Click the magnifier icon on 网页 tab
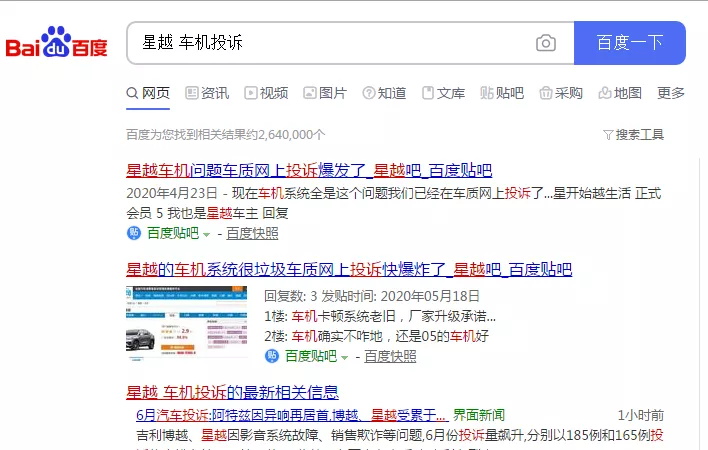The width and height of the screenshot is (708, 450). tap(132, 93)
